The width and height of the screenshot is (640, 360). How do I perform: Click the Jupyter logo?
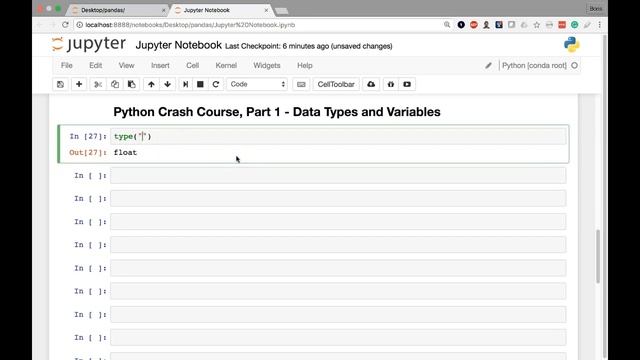(x=89, y=44)
